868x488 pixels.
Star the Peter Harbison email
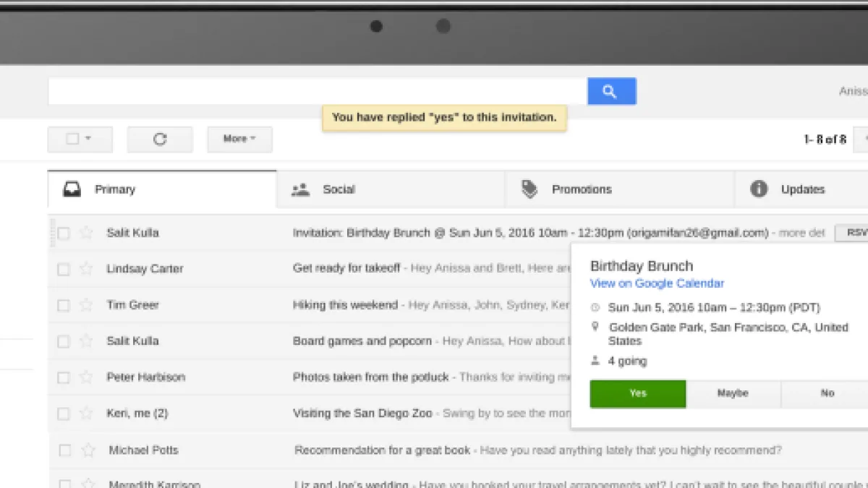(86, 377)
